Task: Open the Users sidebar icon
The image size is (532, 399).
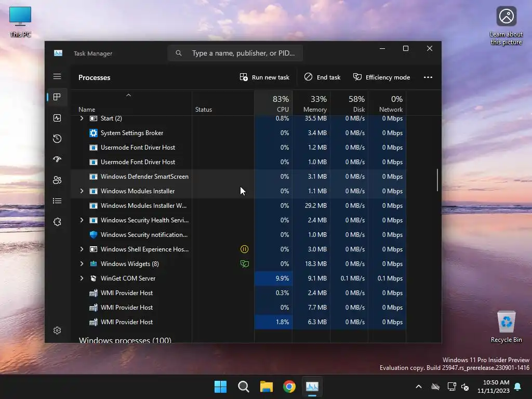Action: coord(57,180)
